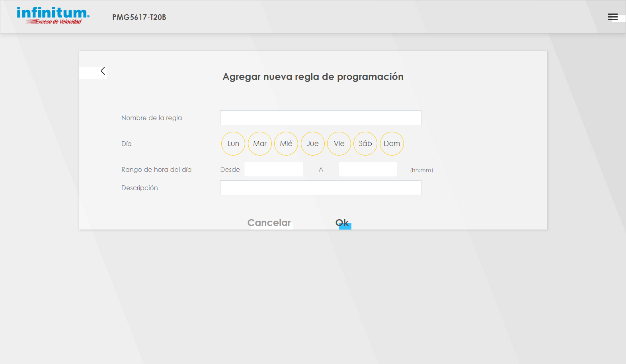Focus the Nombre de la regla field

320,118
